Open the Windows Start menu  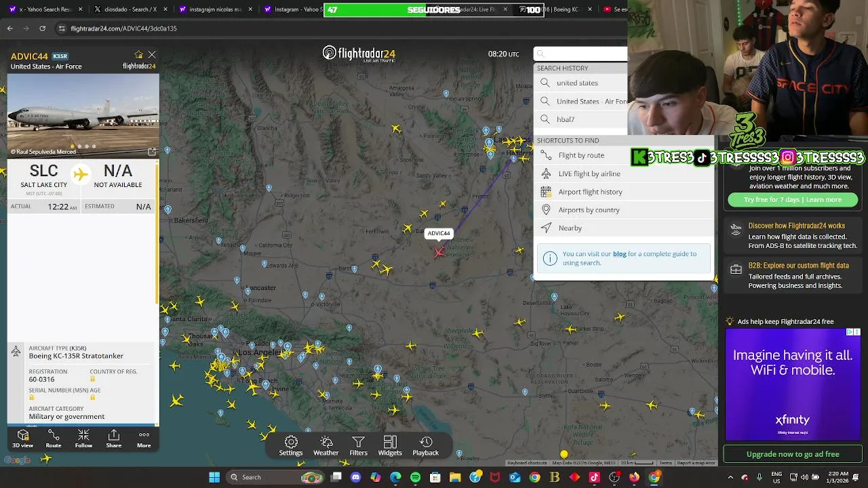(x=214, y=477)
